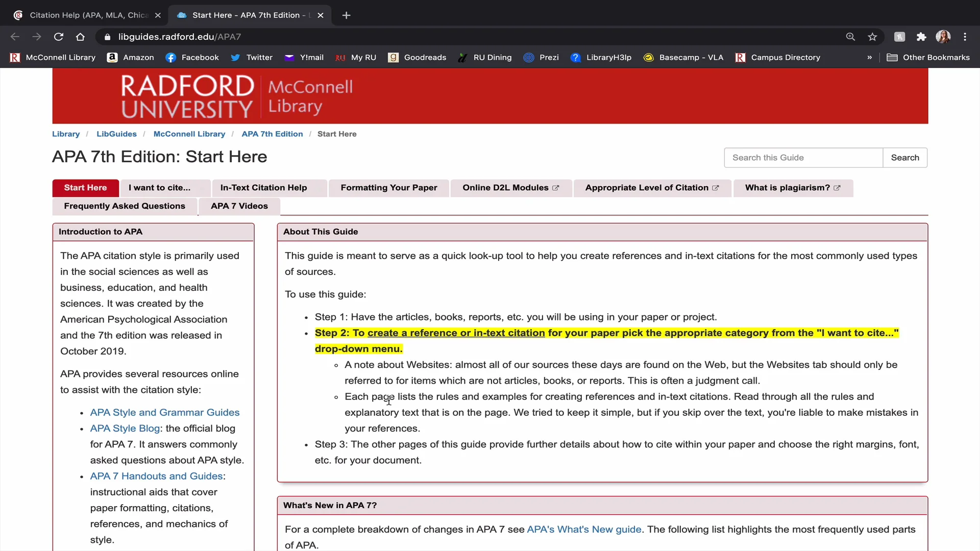
Task: Open the Other Bookmarks folder
Action: tap(928, 58)
